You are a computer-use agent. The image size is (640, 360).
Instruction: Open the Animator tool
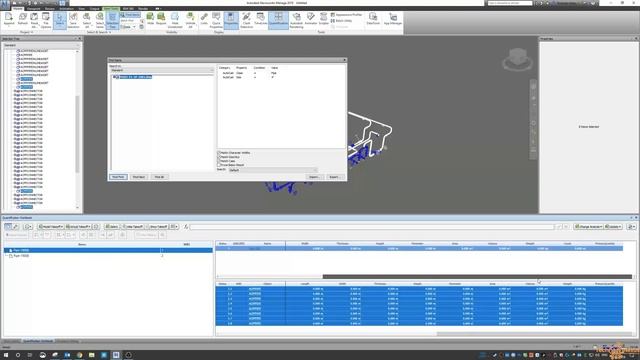[x=311, y=19]
